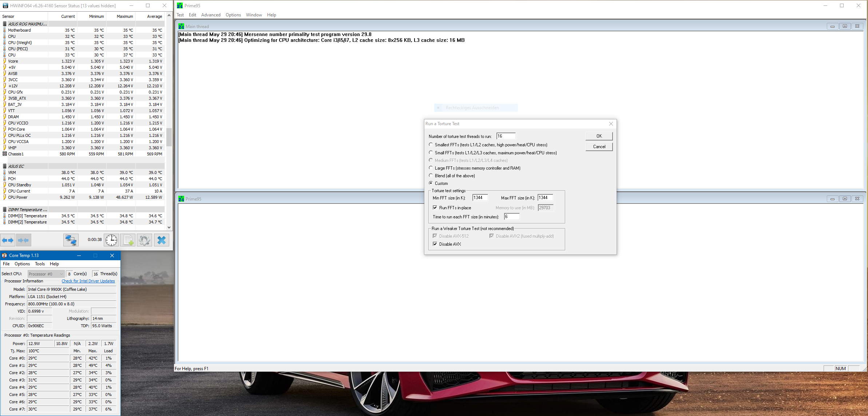Click the Motherboard thermometer icon
This screenshot has width=868, height=416.
coord(5,30)
